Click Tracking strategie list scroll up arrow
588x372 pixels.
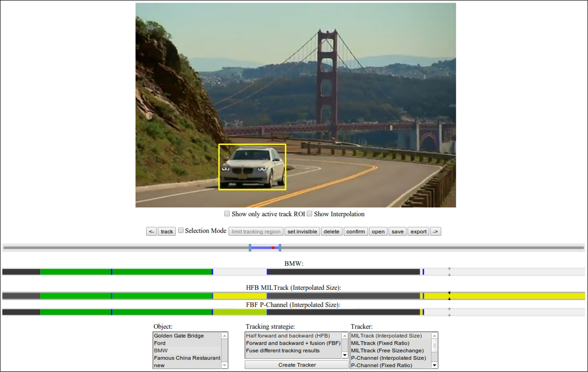(x=345, y=336)
